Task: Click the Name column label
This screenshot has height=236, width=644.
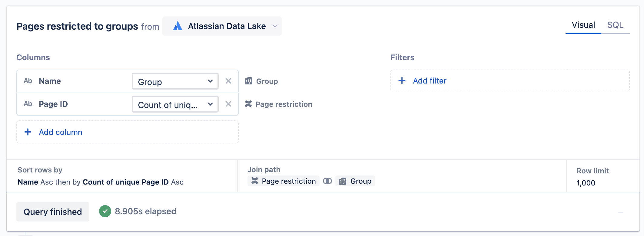Action: coord(50,81)
